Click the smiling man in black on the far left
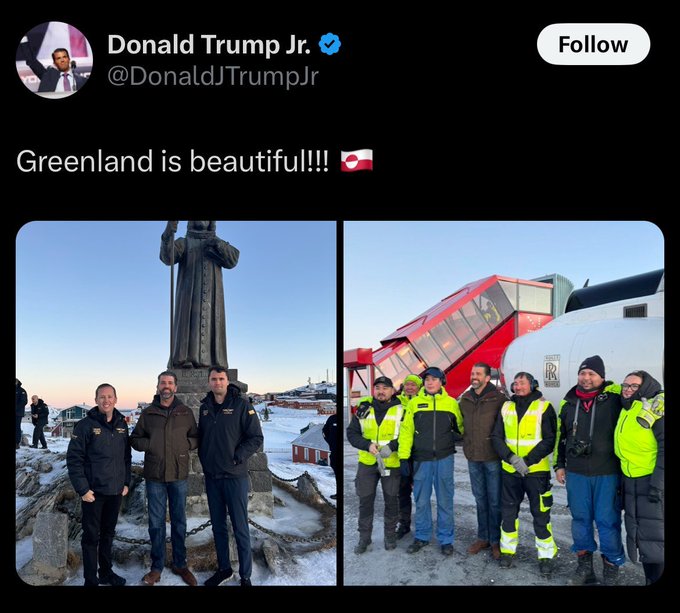Viewport: 680px width, 613px height. coord(100,483)
